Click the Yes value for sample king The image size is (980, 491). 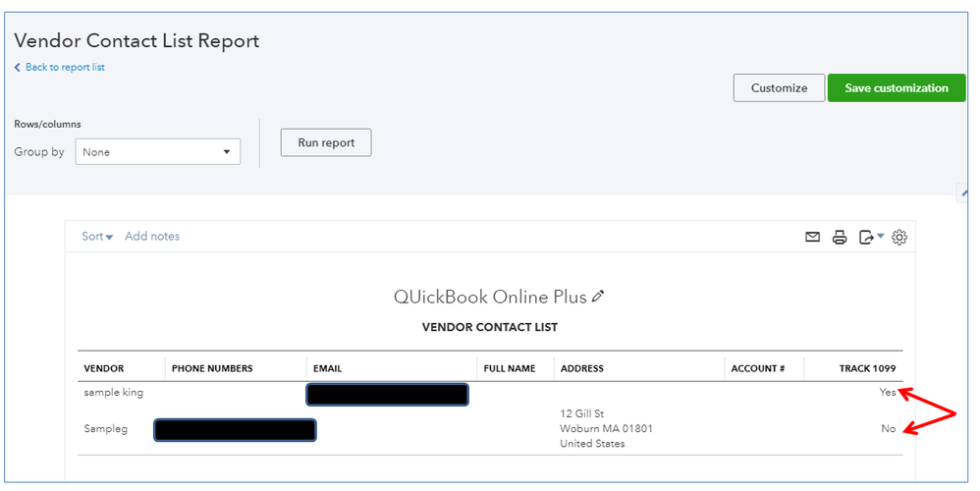coord(888,392)
